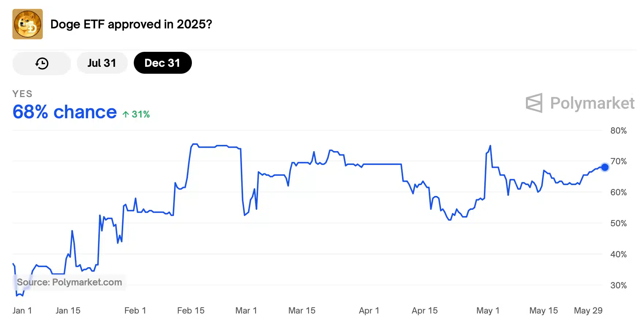The width and height of the screenshot is (644, 327).
Task: Toggle to the Jul 31 date option
Action: click(102, 63)
